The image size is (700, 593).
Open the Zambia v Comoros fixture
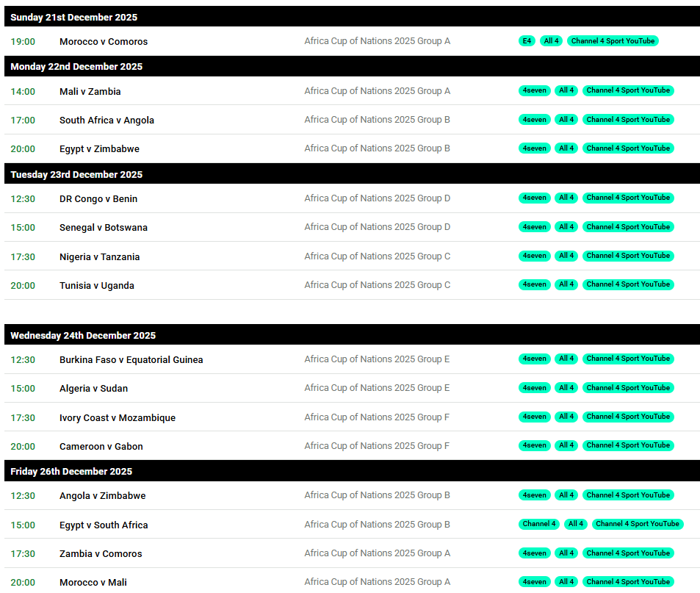(x=101, y=554)
